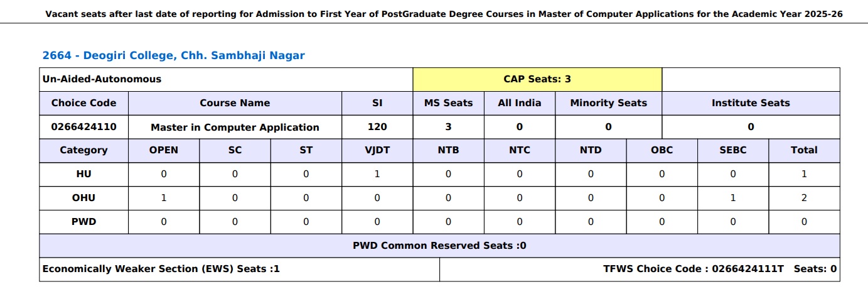Click the Total column header
868x306 pixels.
[804, 150]
